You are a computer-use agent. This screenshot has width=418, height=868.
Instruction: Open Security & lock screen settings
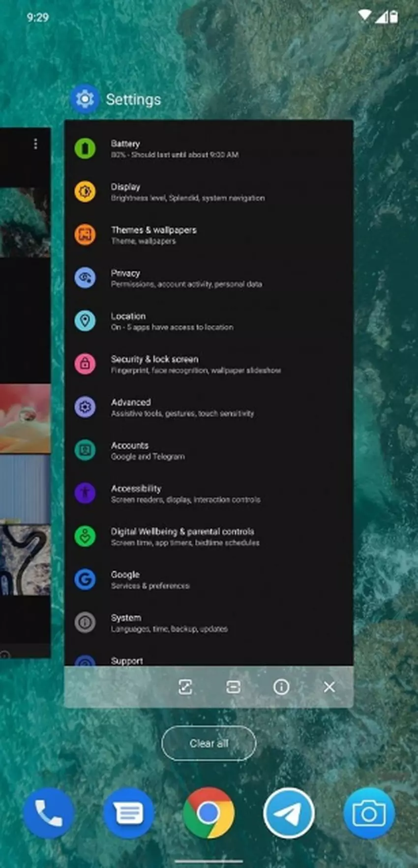click(x=195, y=364)
